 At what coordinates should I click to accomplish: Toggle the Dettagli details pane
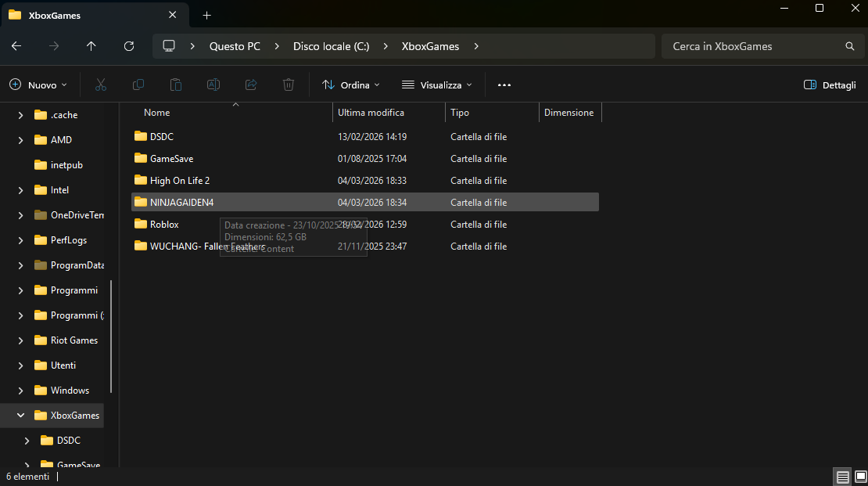tap(829, 85)
